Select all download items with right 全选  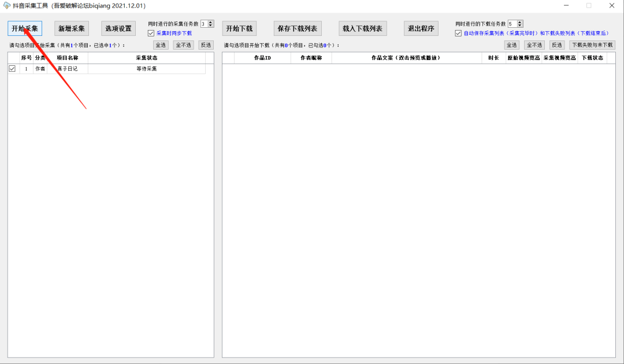click(x=512, y=45)
